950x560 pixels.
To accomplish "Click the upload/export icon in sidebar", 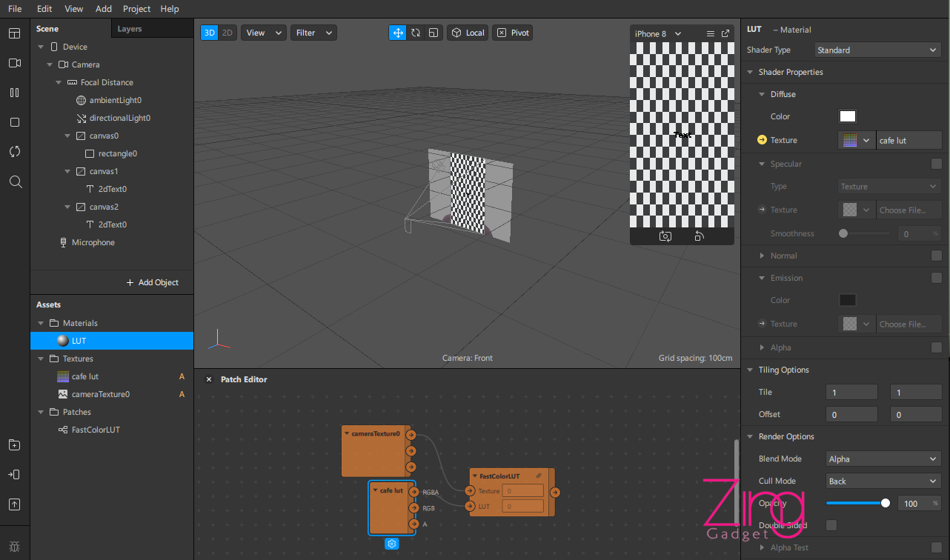I will 15,504.
